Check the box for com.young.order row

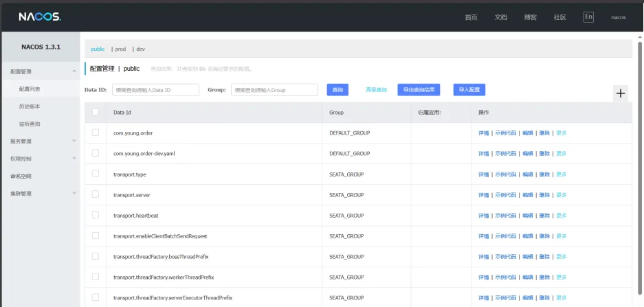[x=96, y=133]
